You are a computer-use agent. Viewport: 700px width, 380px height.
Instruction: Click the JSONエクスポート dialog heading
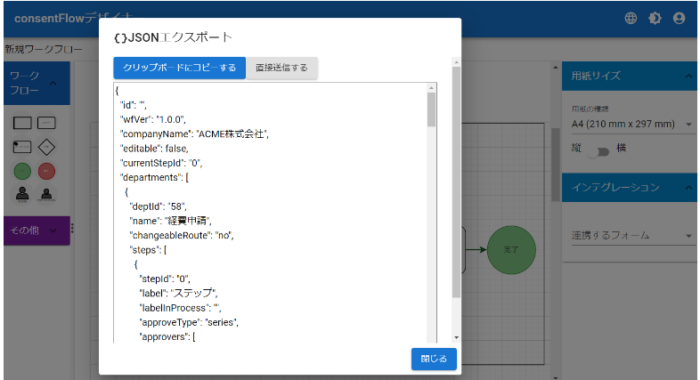(x=173, y=38)
